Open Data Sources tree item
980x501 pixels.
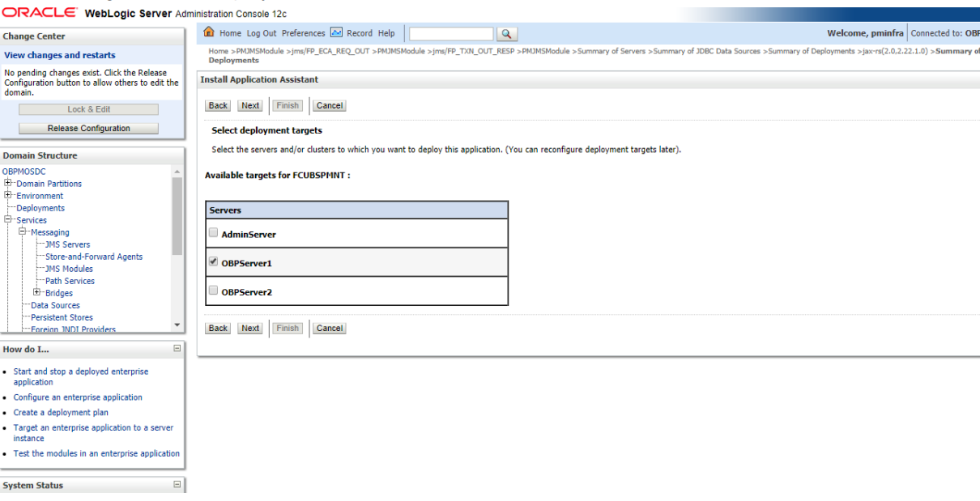click(x=55, y=305)
